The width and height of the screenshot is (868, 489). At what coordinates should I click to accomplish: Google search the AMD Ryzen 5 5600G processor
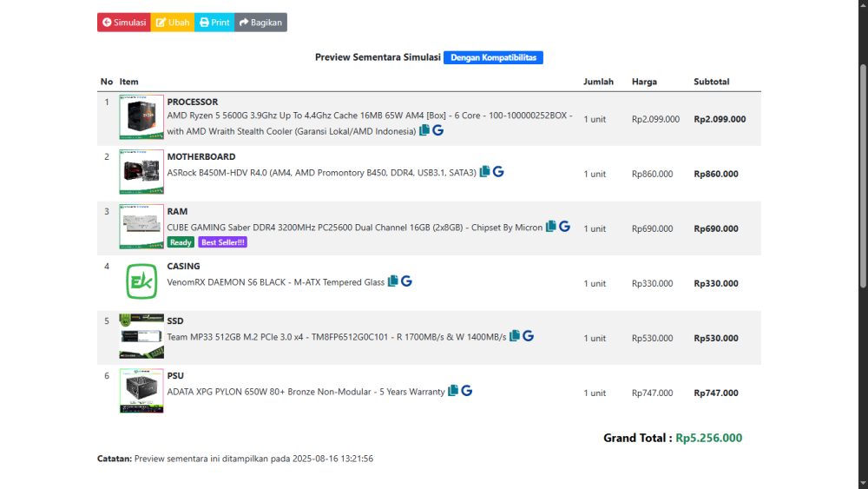click(437, 130)
